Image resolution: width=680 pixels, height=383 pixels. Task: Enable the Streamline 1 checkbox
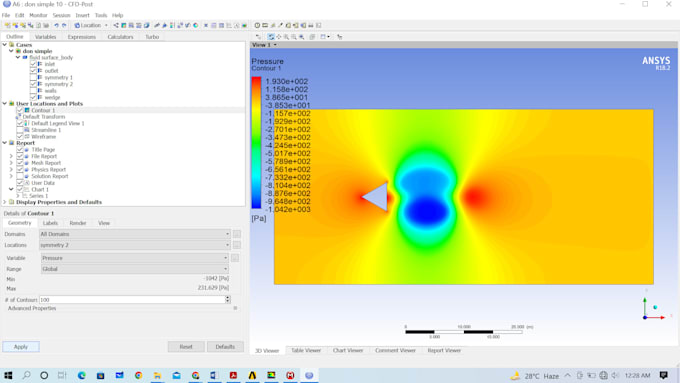click(x=20, y=130)
